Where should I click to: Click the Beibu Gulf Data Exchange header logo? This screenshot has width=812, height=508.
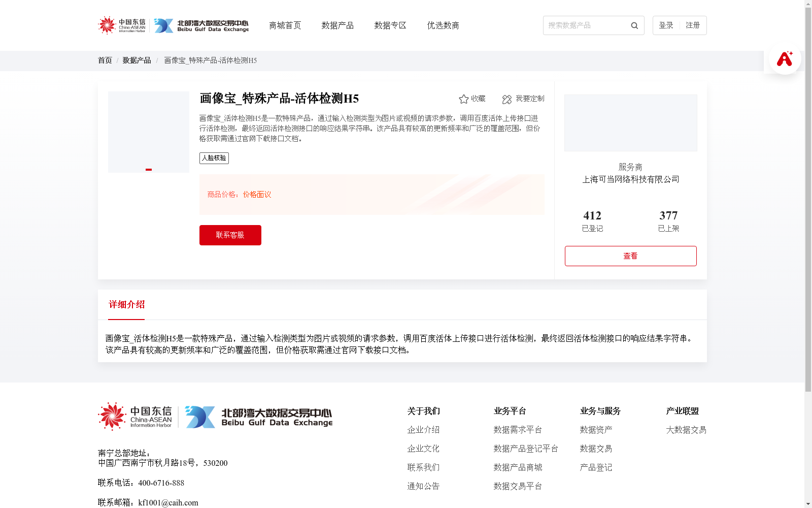201,25
